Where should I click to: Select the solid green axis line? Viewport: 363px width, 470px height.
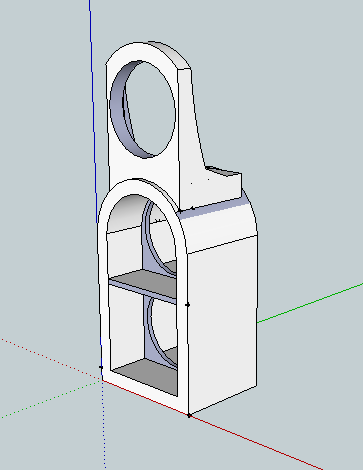point(310,303)
